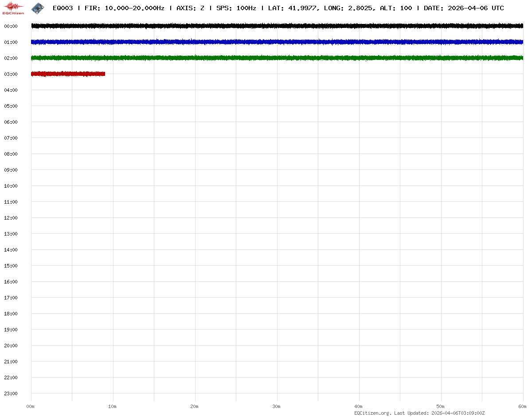Image resolution: width=532 pixels, height=417 pixels.
Task: Select the green 02:00 seismic trace
Action: 277,58
